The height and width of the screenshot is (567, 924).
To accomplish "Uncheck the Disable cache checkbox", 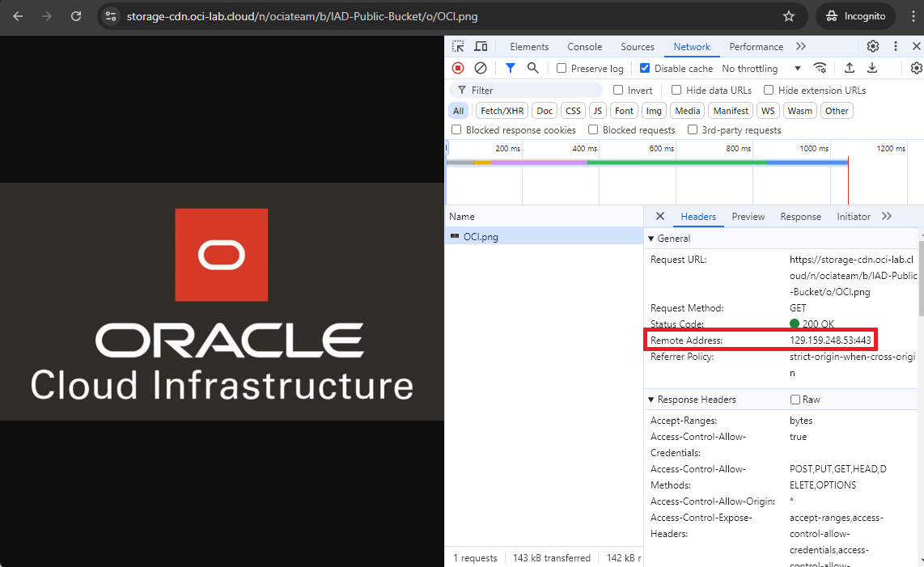I will [x=645, y=69].
